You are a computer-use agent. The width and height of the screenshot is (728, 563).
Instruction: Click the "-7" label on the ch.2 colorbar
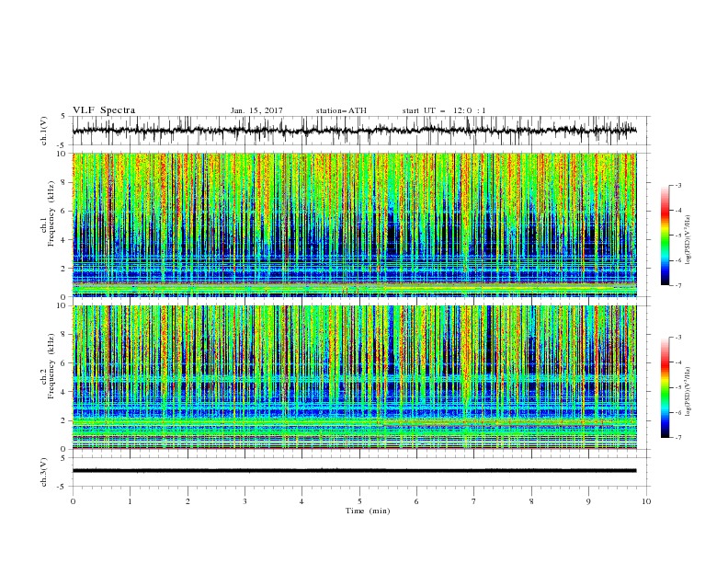point(678,438)
